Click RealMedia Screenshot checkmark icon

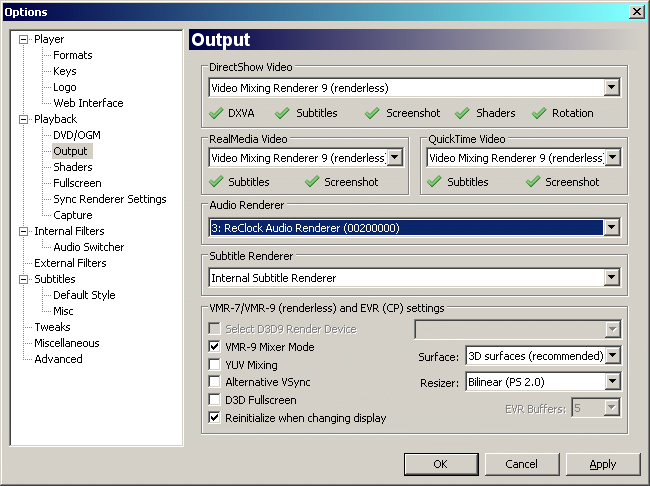(312, 182)
